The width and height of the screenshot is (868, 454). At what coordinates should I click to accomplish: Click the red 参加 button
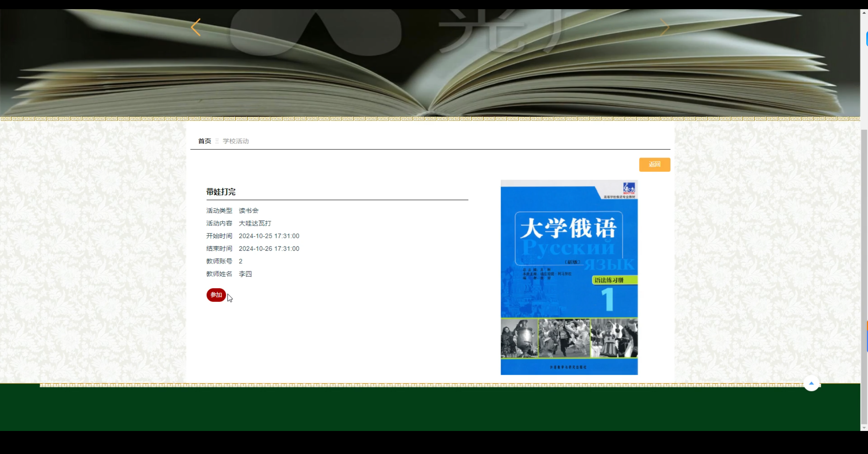pyautogui.click(x=216, y=295)
